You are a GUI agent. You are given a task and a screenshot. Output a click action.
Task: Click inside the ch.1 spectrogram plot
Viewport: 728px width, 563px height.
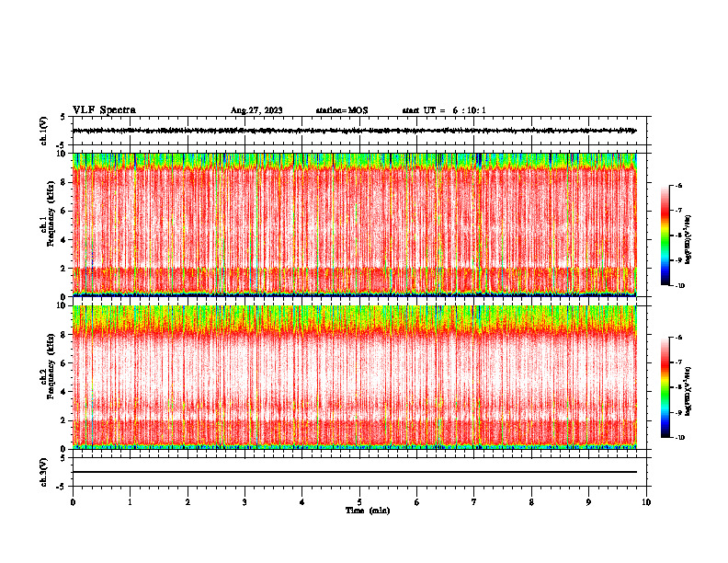point(355,224)
